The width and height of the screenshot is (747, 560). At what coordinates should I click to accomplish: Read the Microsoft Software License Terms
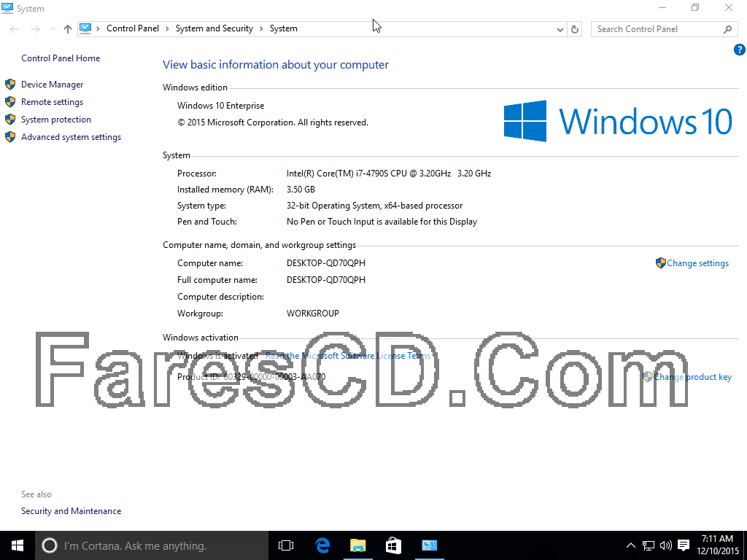[x=348, y=356]
